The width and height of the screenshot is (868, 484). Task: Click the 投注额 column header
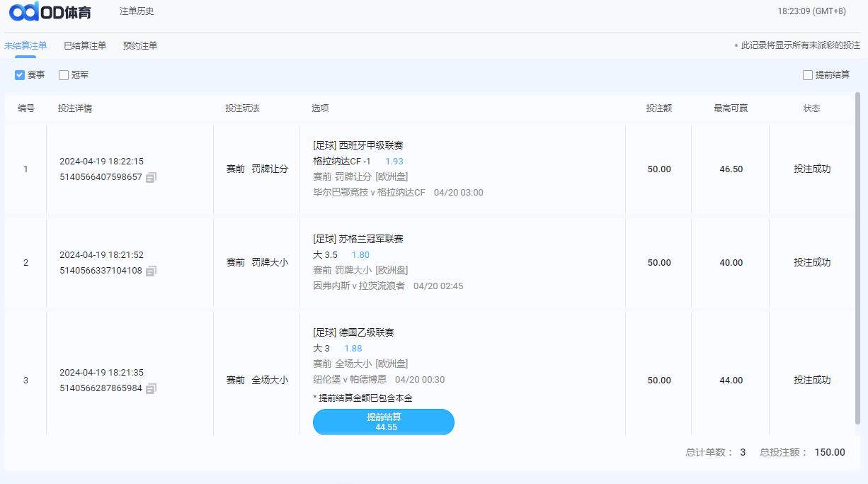(659, 108)
